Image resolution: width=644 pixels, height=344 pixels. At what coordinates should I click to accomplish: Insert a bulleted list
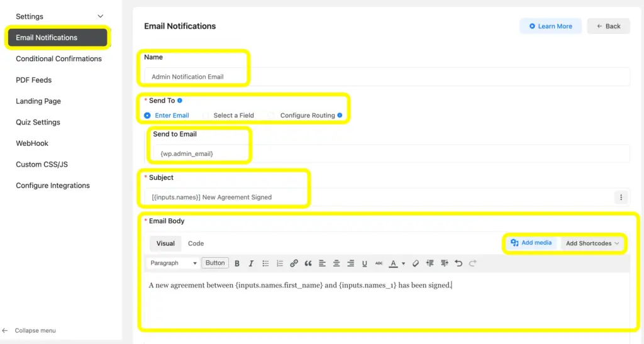[266, 263]
